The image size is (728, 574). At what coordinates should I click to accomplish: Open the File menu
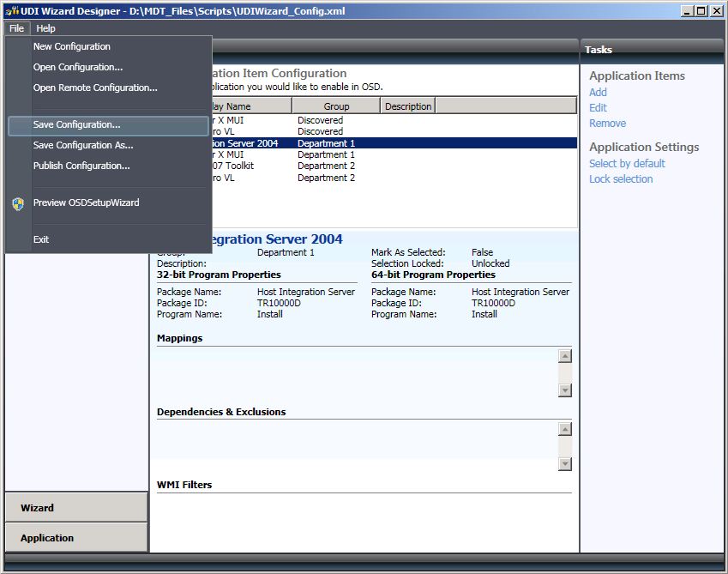point(16,28)
